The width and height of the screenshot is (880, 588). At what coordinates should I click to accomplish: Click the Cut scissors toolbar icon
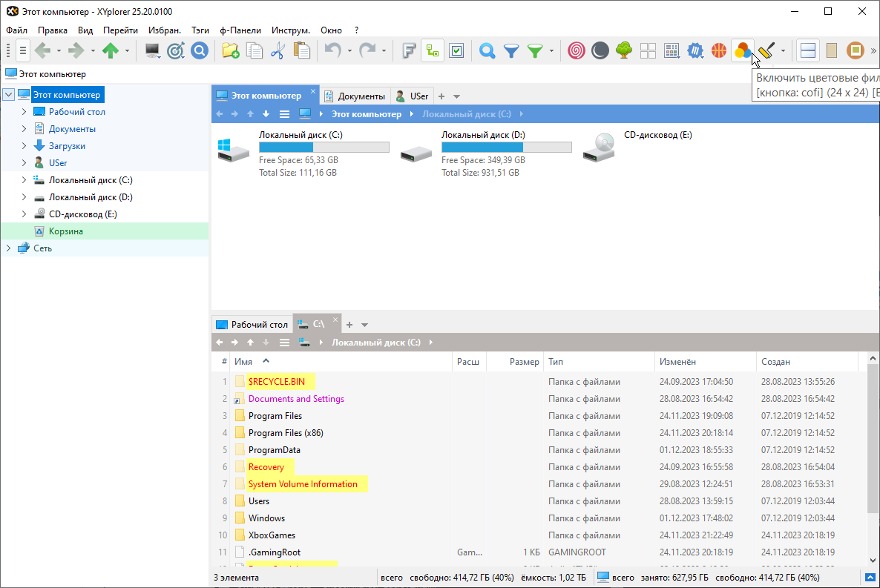pos(278,50)
